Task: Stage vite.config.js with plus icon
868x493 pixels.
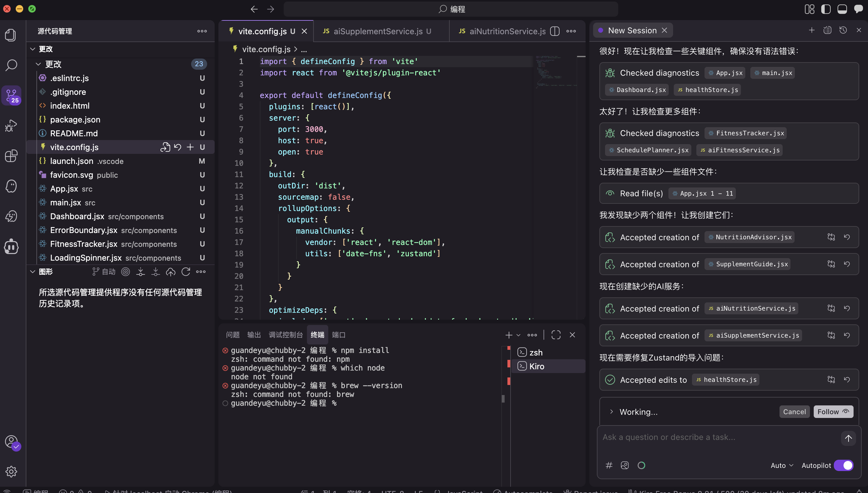Action: [x=190, y=147]
